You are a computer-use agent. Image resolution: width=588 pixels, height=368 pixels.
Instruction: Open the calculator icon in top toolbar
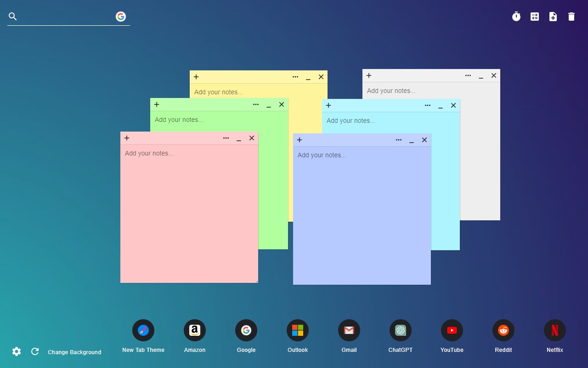click(x=535, y=17)
